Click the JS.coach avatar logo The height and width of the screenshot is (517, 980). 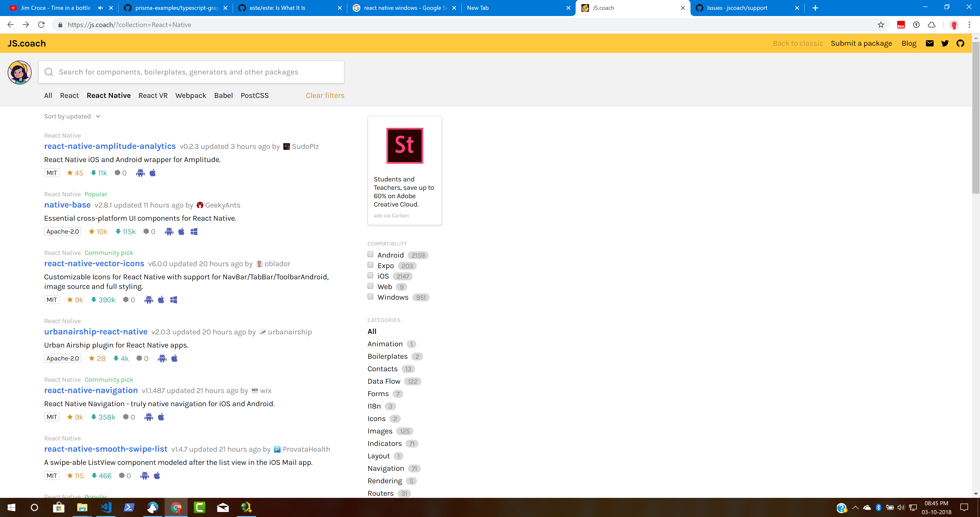[x=19, y=72]
